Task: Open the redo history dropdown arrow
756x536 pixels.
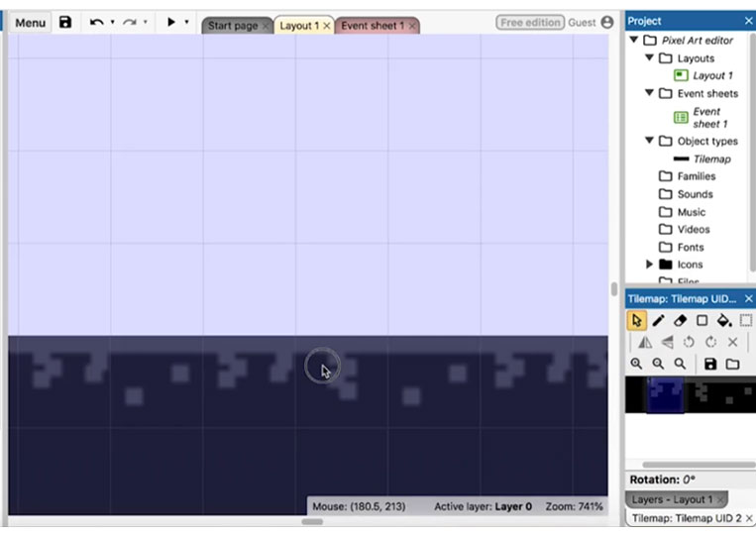Action: tap(145, 22)
